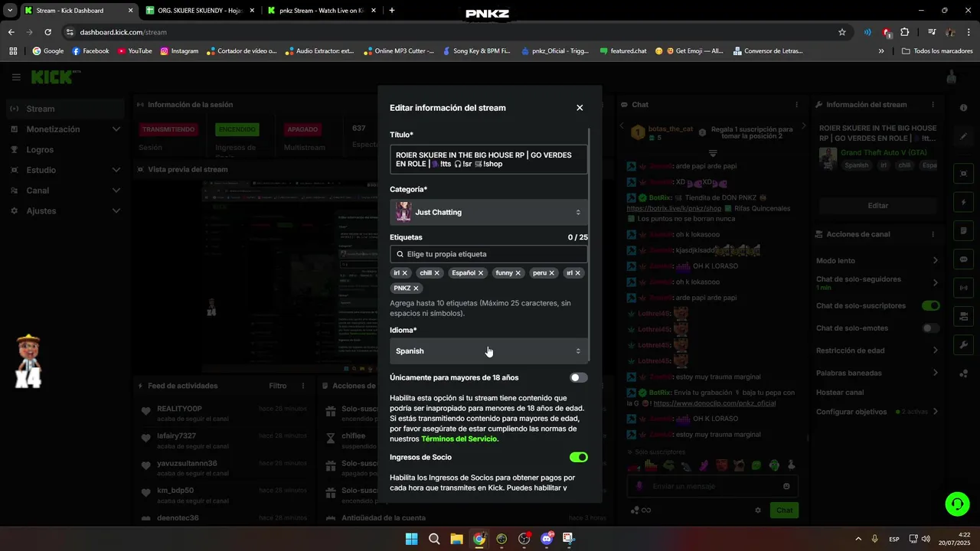Click the pencil edit icon in right rail
This screenshot has height=551, width=980.
[x=964, y=136]
